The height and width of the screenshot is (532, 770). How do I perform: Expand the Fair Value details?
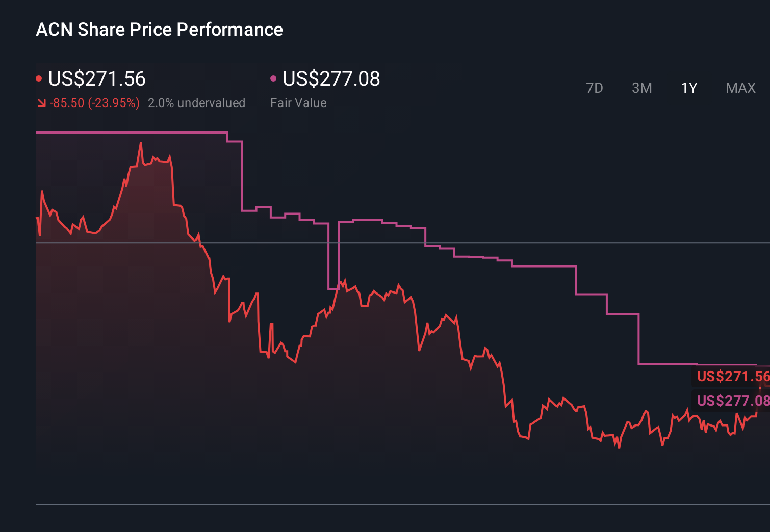coord(299,102)
